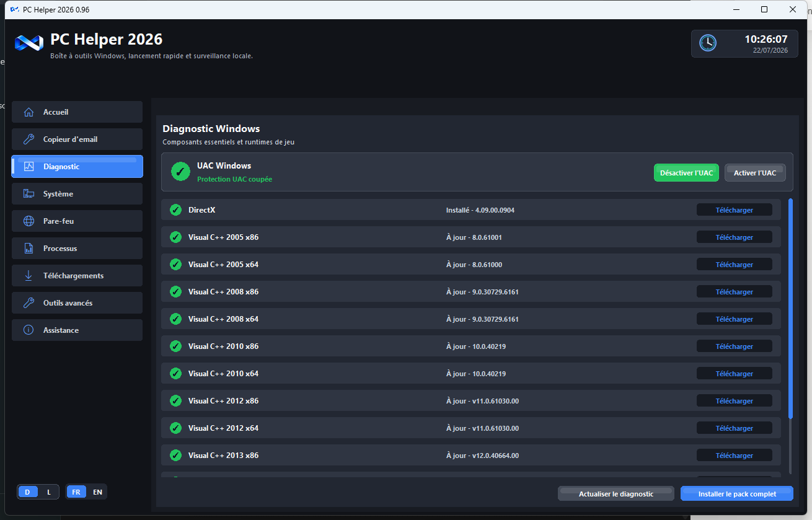812x520 pixels.
Task: Click the Accueil home icon
Action: [29, 112]
